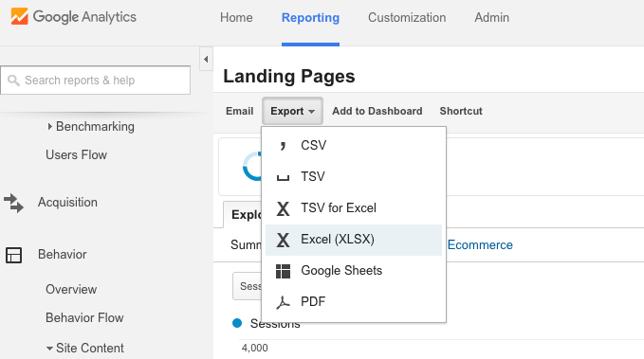
Task: Open the Customization tab
Action: [407, 18]
